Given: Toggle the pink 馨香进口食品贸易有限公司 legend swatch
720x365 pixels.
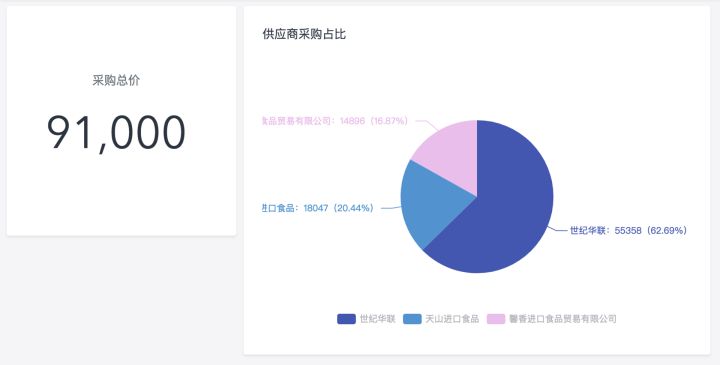Looking at the screenshot, I should [x=496, y=319].
